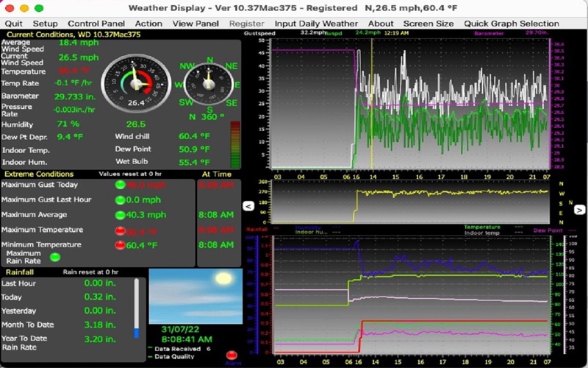Open the Control Panel menu

(x=96, y=24)
